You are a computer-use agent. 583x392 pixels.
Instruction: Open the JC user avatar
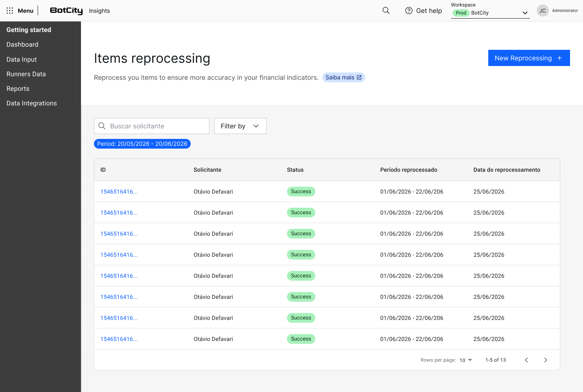543,11
